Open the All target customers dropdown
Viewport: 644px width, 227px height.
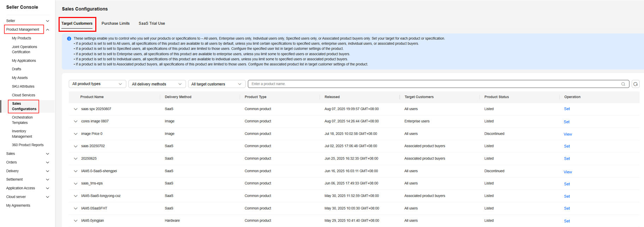[216, 84]
